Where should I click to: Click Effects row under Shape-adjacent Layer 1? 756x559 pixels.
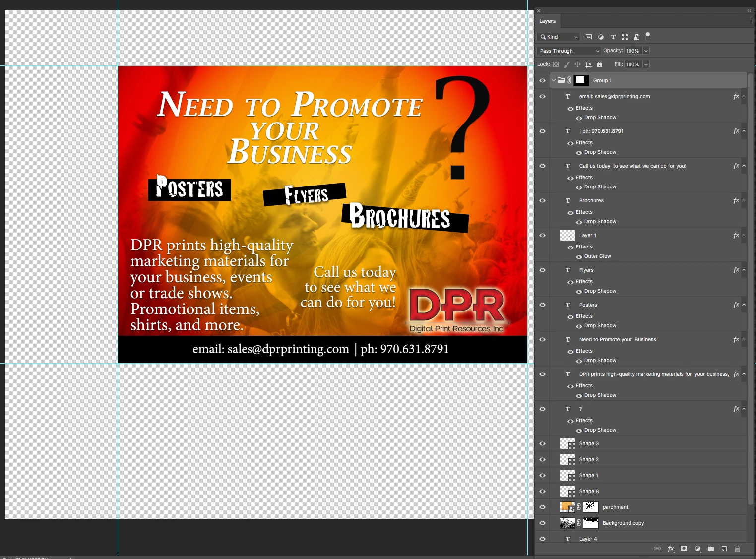584,247
